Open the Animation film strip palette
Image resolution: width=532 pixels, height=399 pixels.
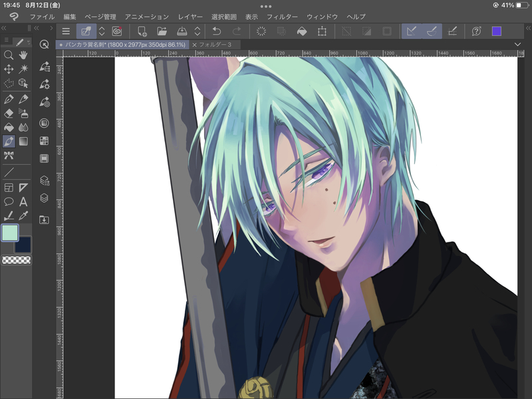click(44, 158)
